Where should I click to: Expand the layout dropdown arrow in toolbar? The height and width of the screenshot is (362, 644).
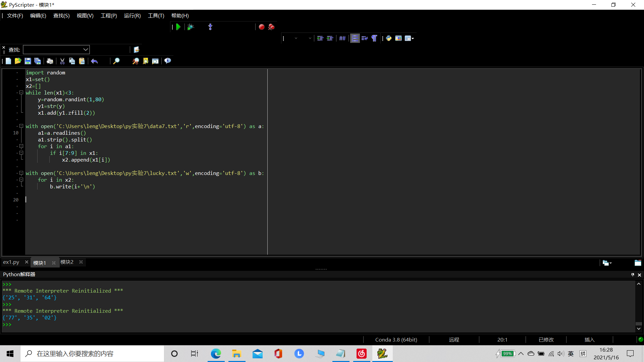point(413,38)
